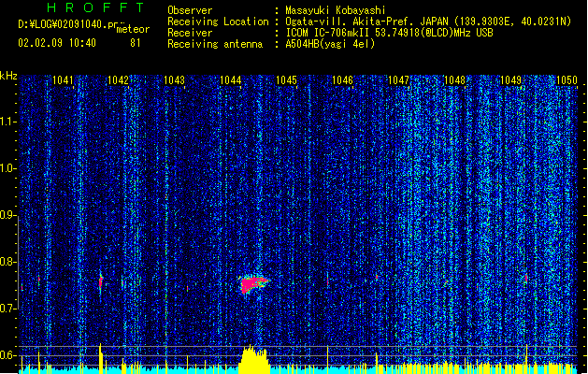Click the 1047 time marker
The image size is (588, 374).
(x=398, y=80)
